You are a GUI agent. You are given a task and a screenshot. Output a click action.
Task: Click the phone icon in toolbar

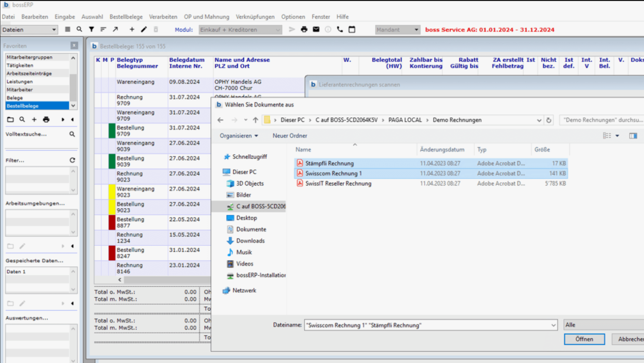point(340,30)
